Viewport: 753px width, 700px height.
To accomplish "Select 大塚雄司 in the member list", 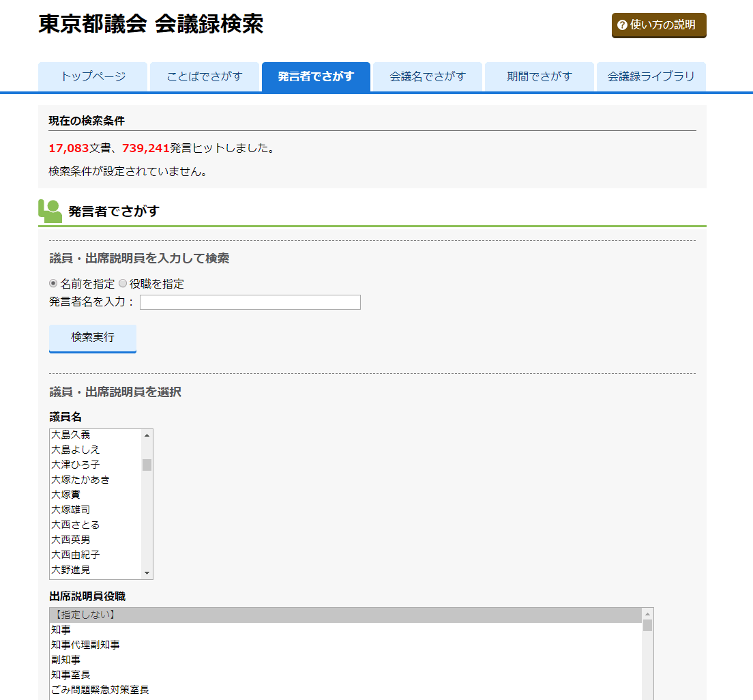I will pyautogui.click(x=95, y=510).
